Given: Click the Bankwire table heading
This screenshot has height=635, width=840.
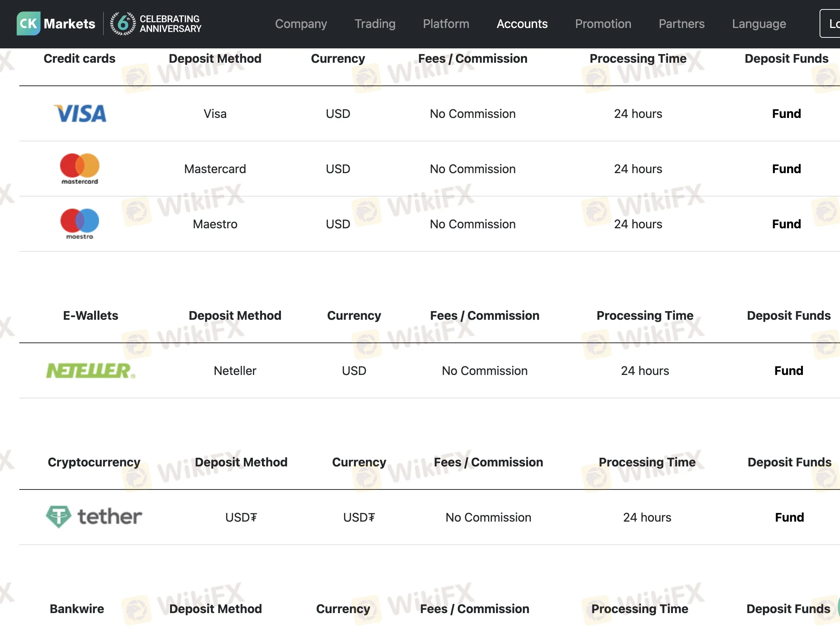Looking at the screenshot, I should (77, 609).
